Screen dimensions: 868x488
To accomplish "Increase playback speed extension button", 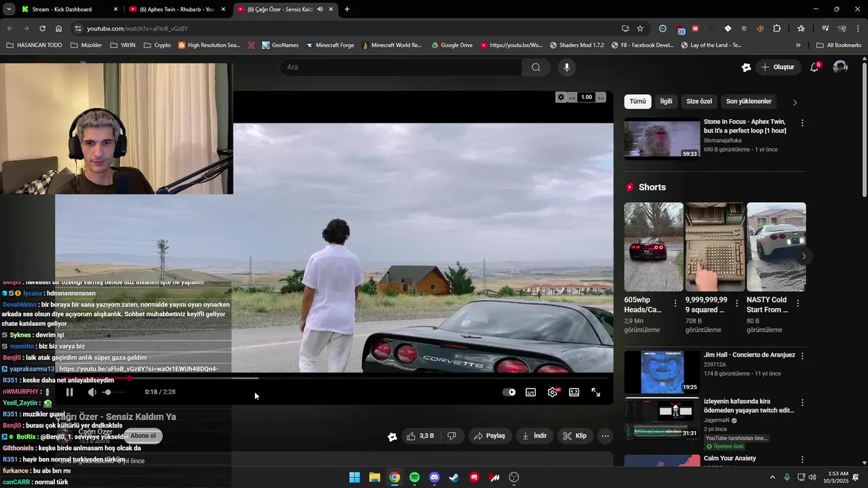I will [x=601, y=98].
